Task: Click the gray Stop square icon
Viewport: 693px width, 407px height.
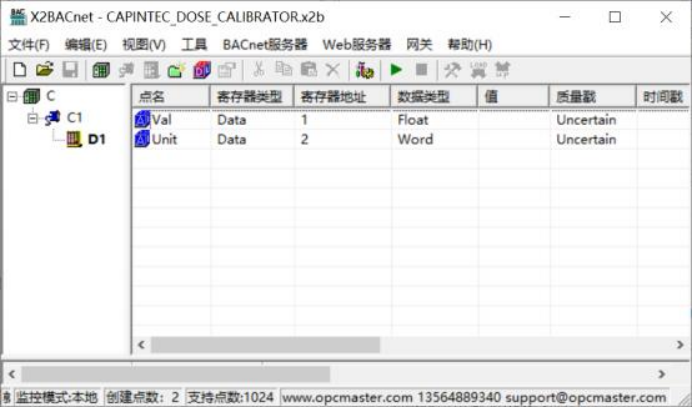Action: click(422, 69)
